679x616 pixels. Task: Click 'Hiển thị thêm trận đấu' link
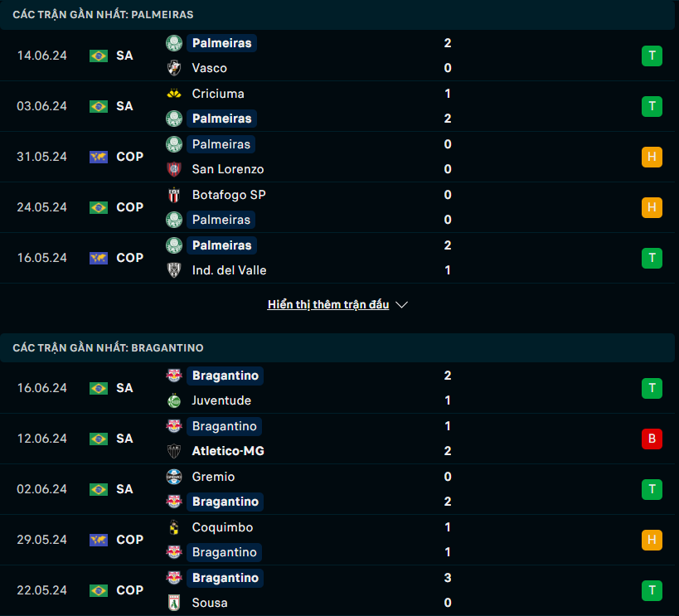coord(328,304)
